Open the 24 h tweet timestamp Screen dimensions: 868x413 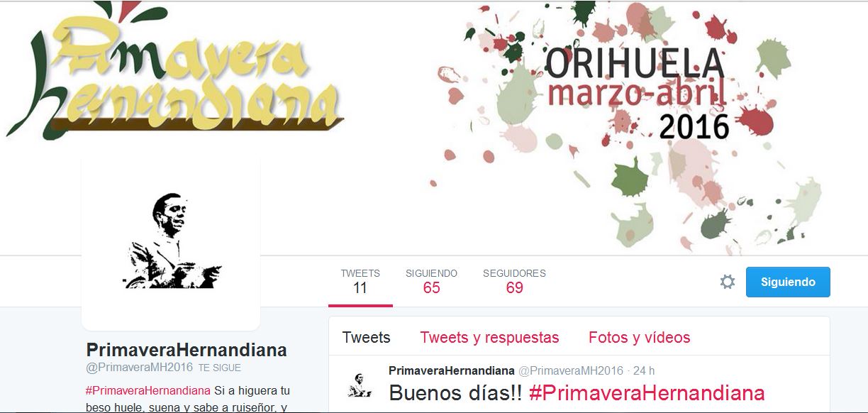[644, 370]
